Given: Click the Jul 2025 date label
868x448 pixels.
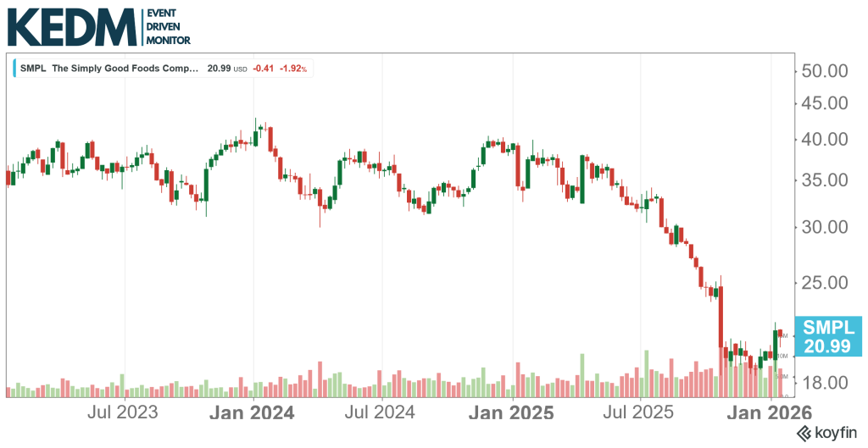Looking at the screenshot, I should coord(641,413).
